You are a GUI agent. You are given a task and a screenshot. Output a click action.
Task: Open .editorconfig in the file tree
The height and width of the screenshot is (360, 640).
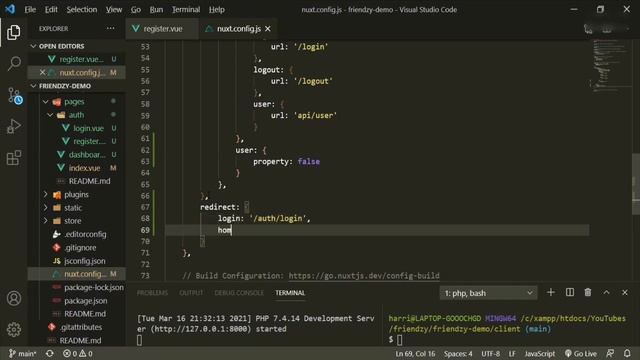[x=85, y=234]
